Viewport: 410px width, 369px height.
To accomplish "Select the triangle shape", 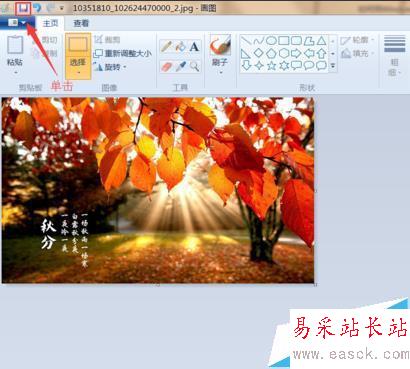I will coord(321,41).
